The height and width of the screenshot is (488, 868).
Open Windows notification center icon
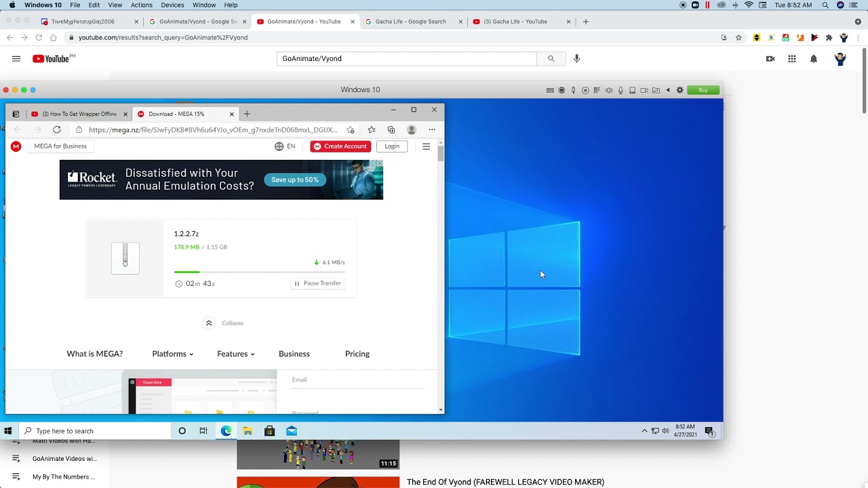709,431
